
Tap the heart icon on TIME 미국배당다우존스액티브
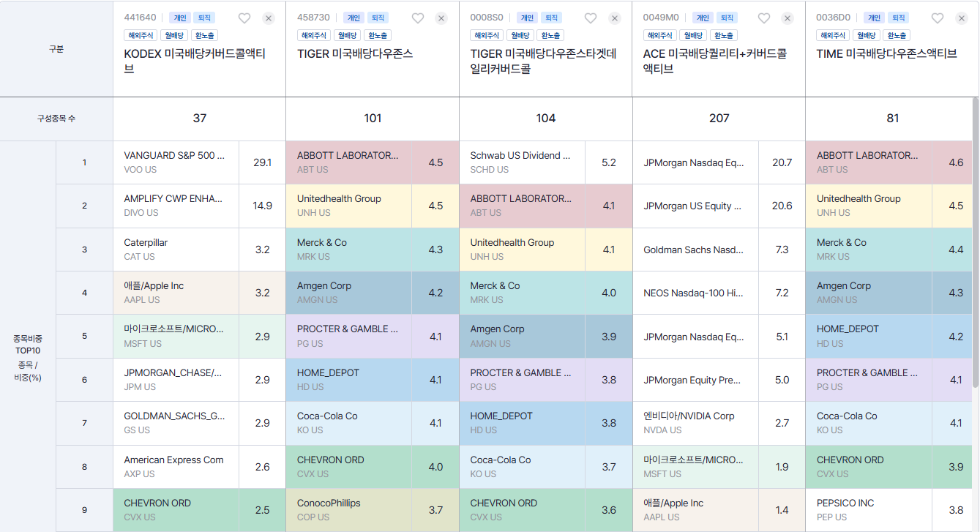pos(938,18)
